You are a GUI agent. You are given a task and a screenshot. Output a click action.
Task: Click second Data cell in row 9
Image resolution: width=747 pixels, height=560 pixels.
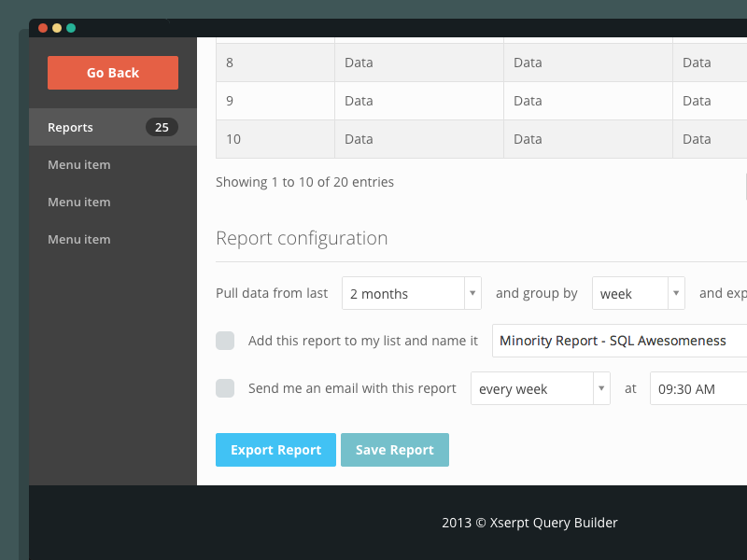[x=588, y=101]
